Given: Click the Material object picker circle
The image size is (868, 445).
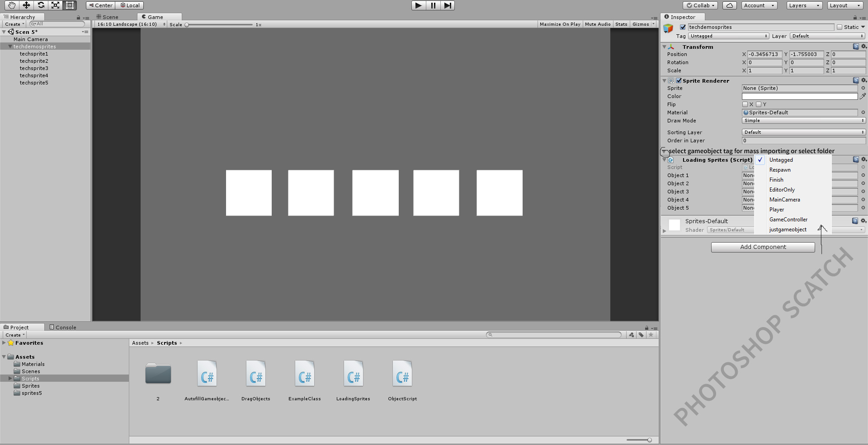Looking at the screenshot, I should [x=863, y=112].
